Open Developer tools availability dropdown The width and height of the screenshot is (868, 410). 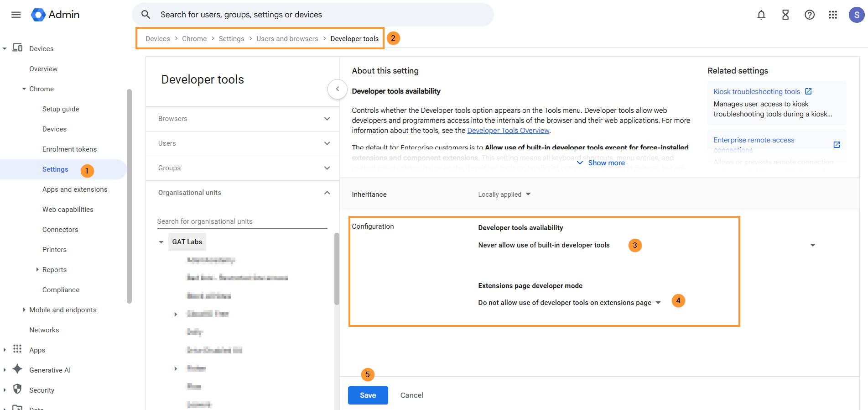coord(812,245)
